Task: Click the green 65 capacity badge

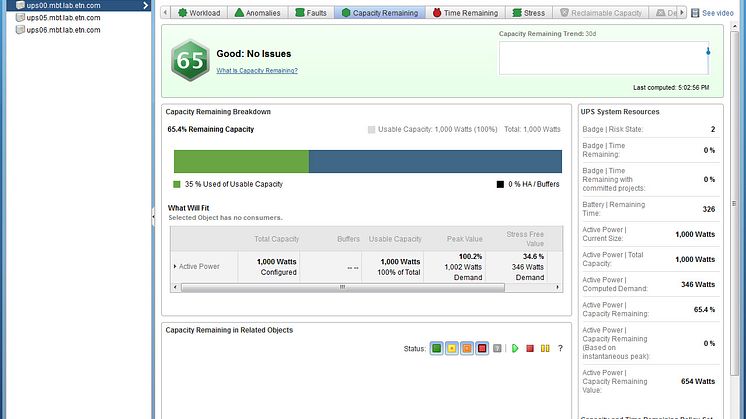Action: pyautogui.click(x=190, y=60)
